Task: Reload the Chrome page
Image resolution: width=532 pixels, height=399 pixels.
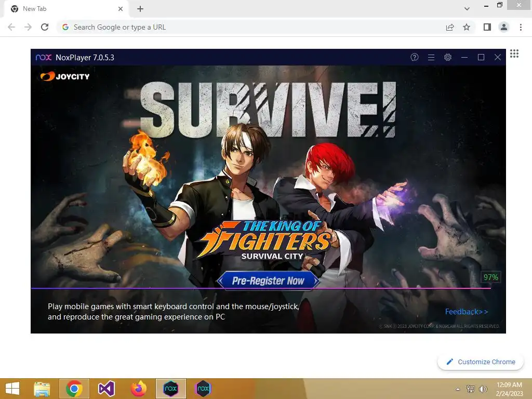Action: click(x=45, y=27)
